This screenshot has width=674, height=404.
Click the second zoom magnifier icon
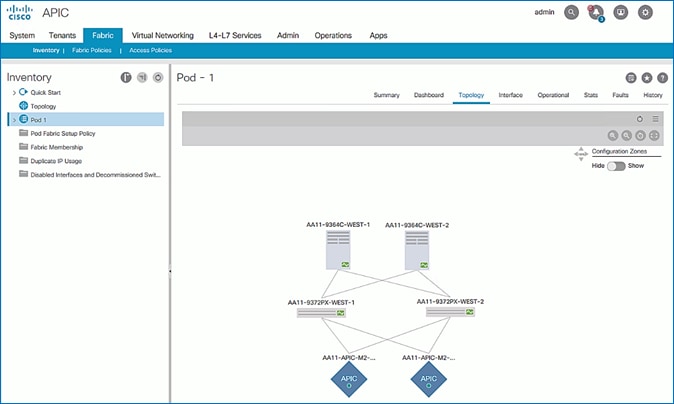click(x=626, y=136)
